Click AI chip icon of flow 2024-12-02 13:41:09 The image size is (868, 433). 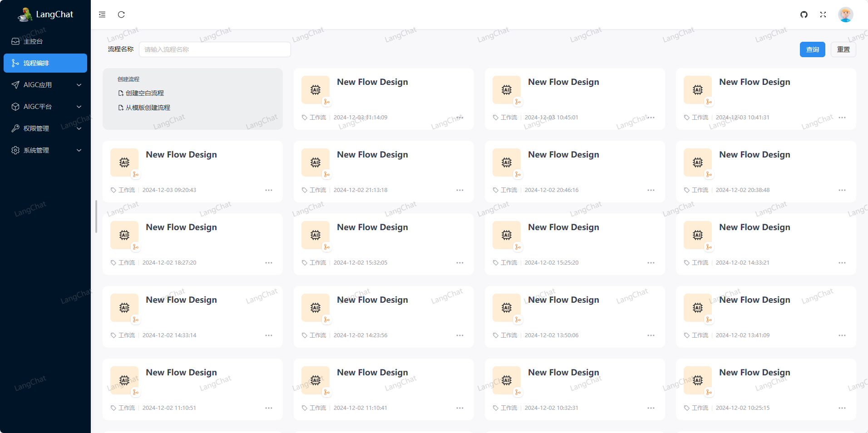pyautogui.click(x=698, y=308)
